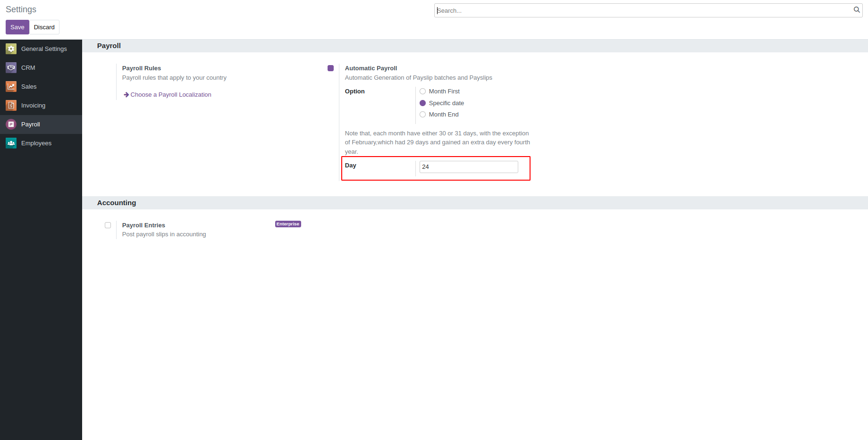Click the Invoicing document icon
Image resolution: width=868 pixels, height=440 pixels.
(x=11, y=106)
